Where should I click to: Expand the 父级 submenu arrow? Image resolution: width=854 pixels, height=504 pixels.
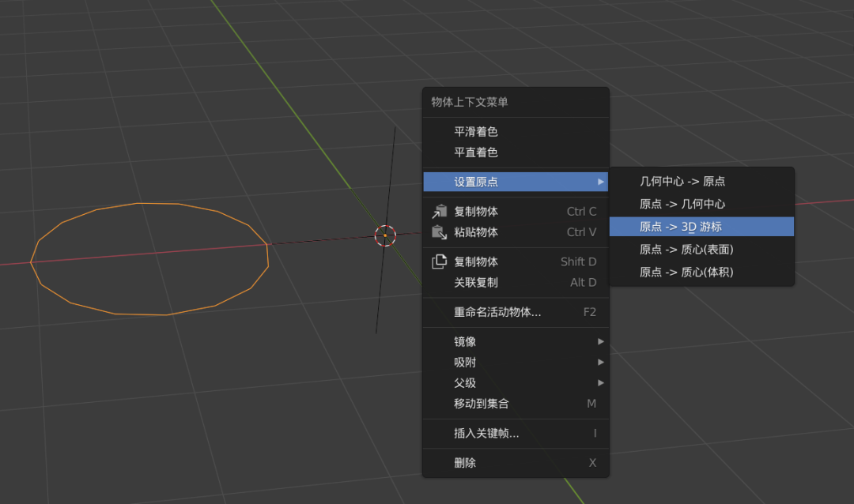tap(601, 382)
